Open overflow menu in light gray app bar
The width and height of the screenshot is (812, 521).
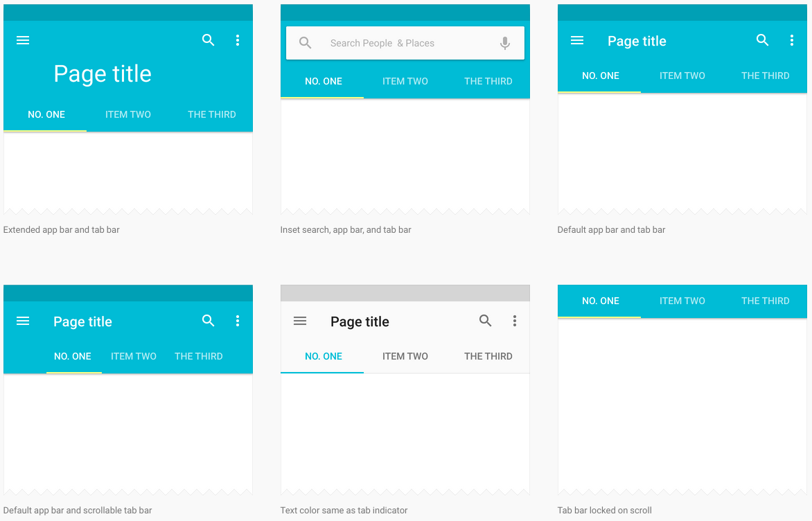pyautogui.click(x=515, y=321)
